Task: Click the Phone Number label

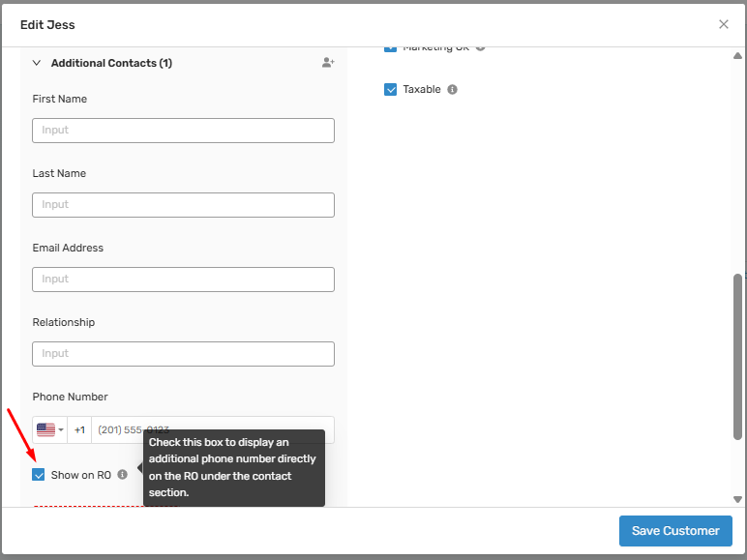Action: [70, 397]
